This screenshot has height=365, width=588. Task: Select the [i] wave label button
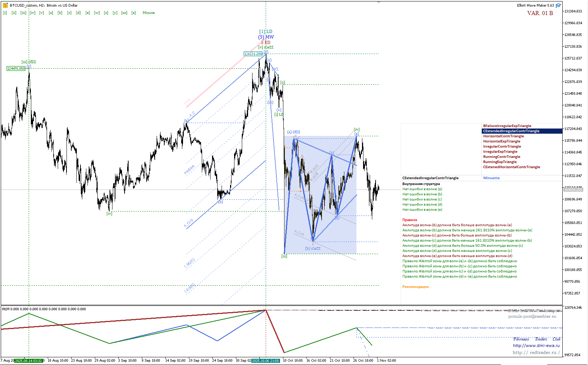click(x=5, y=13)
